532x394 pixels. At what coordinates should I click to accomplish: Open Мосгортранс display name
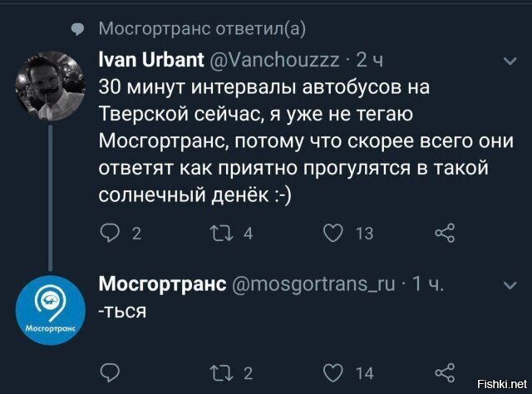[x=162, y=285]
